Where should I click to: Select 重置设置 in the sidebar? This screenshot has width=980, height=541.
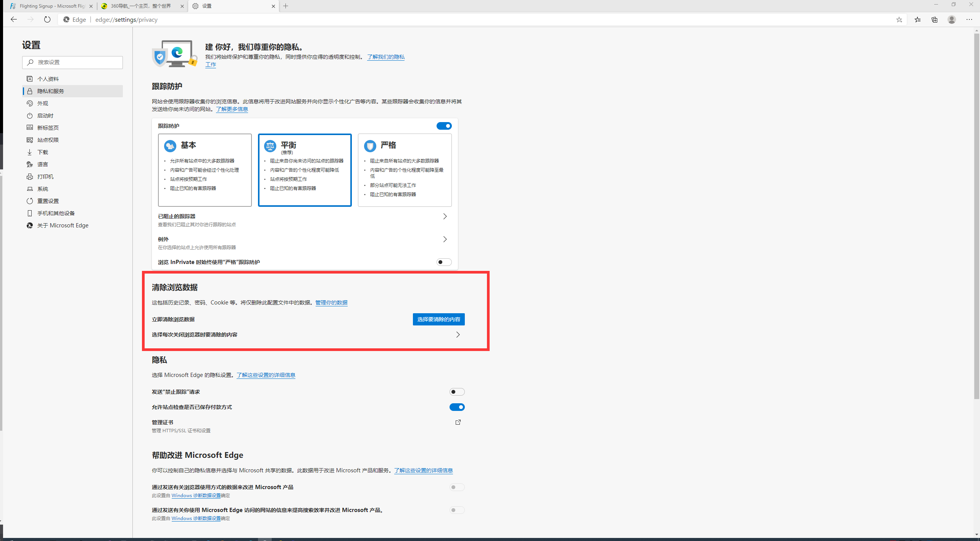pos(48,201)
